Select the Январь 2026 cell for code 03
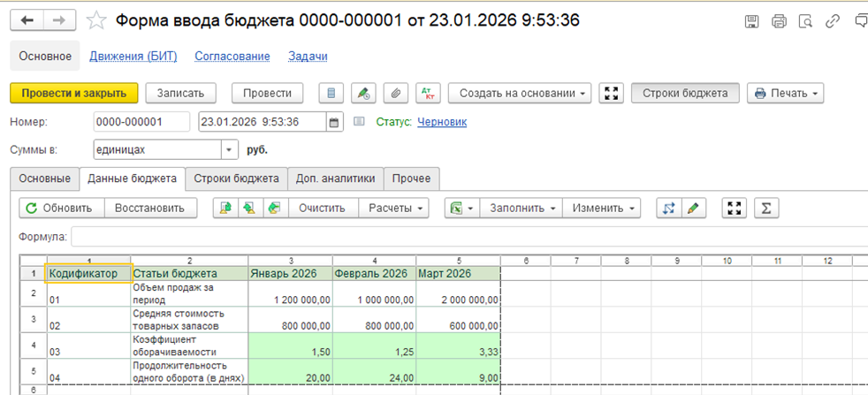Viewport: 868px width, 395px height. pos(290,345)
